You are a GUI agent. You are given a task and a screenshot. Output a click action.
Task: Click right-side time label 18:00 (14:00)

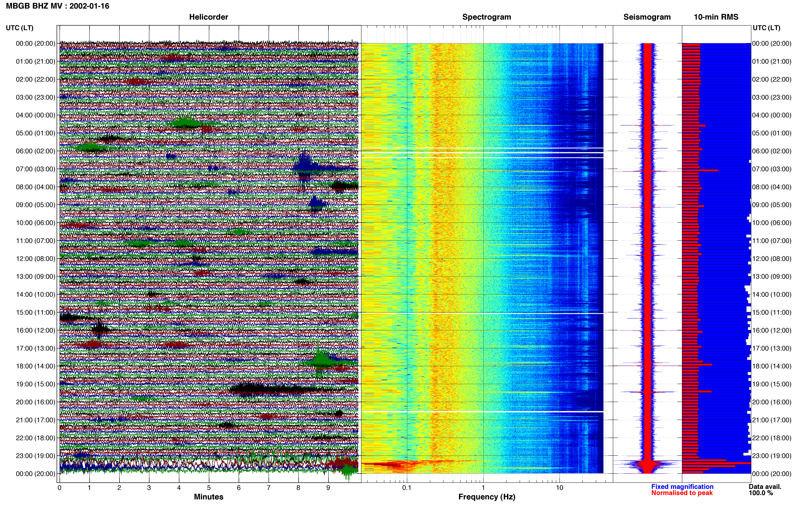[772, 366]
